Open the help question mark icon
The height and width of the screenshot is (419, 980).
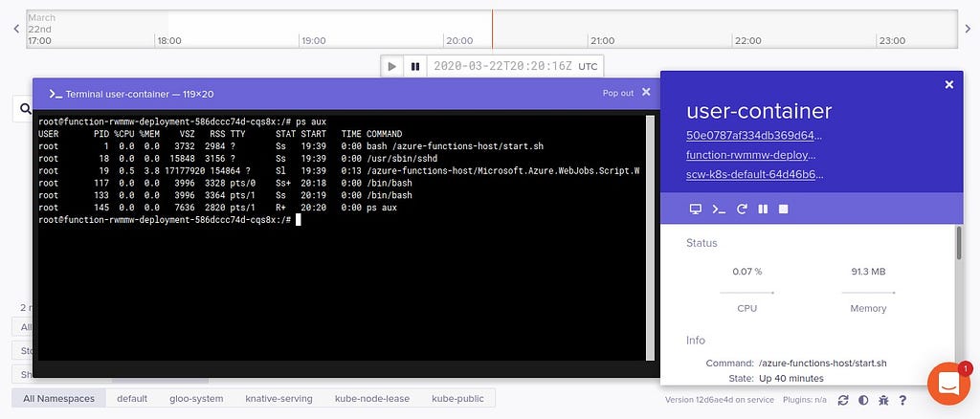point(902,400)
